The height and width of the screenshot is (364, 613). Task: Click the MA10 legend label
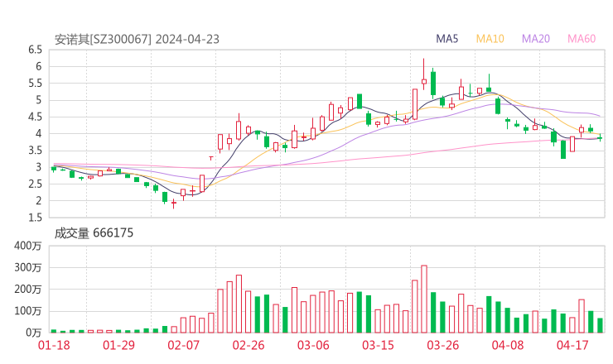pos(490,39)
